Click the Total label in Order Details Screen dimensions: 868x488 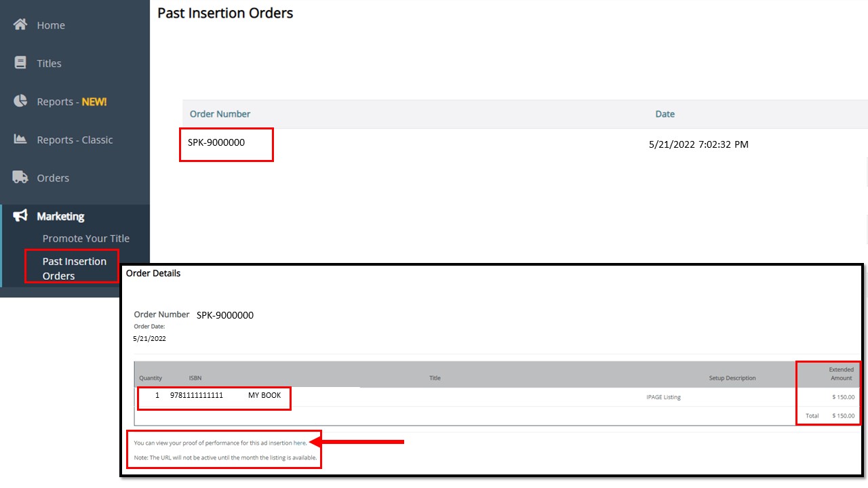812,415
